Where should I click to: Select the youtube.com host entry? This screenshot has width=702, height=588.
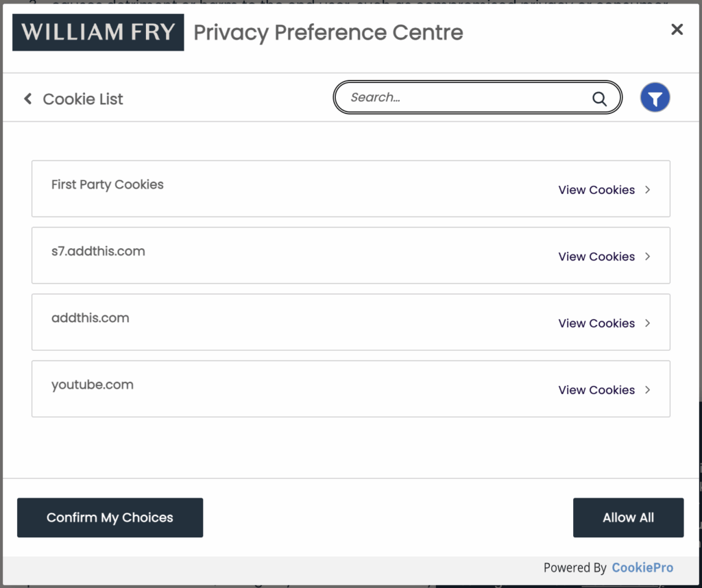(x=93, y=384)
